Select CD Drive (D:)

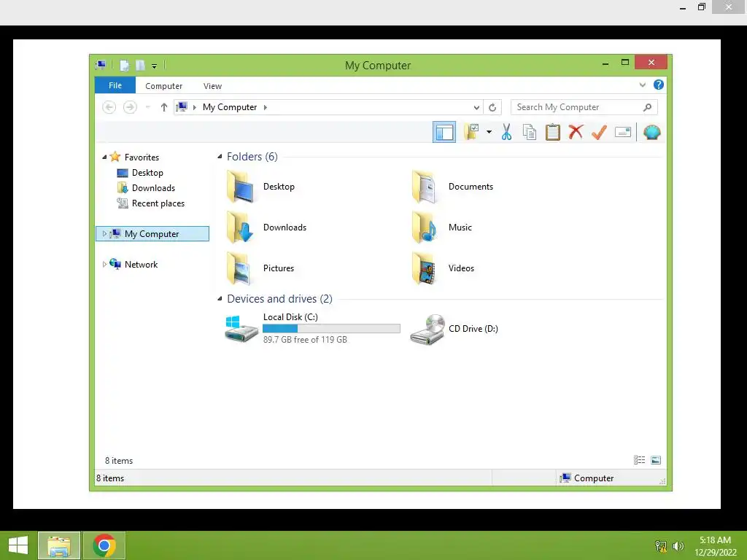pos(454,329)
